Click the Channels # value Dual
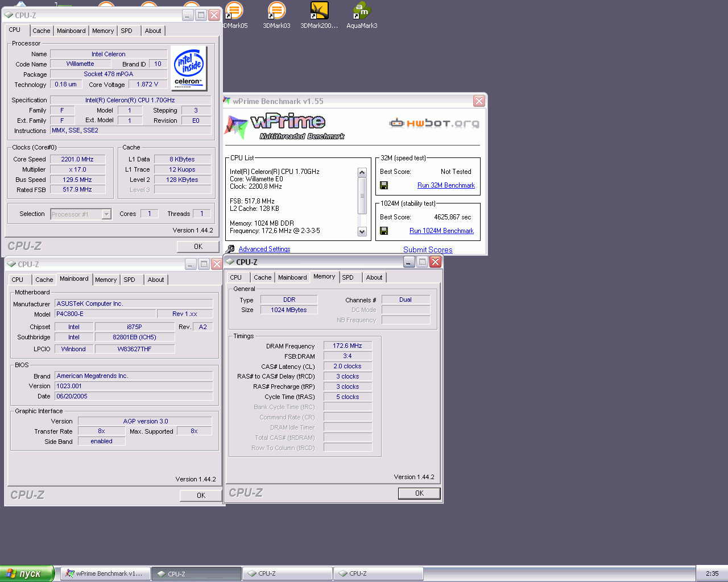This screenshot has height=582, width=728. tap(406, 300)
